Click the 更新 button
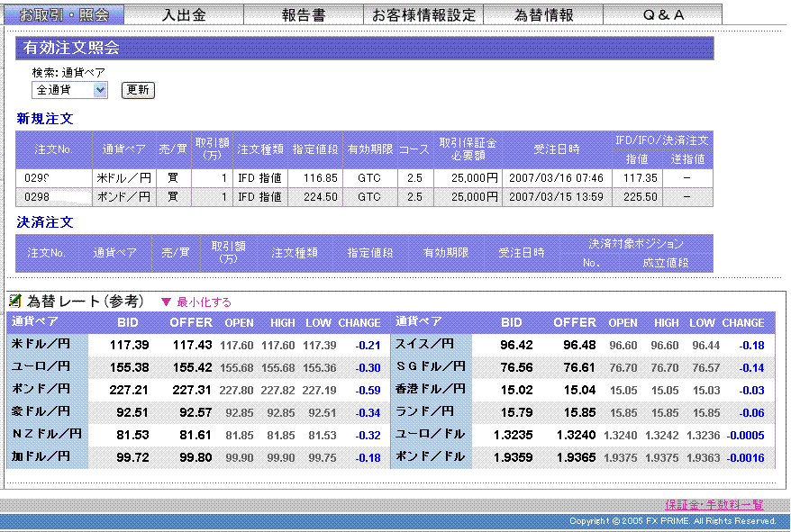Screen dimensions: 791x532 138,90
